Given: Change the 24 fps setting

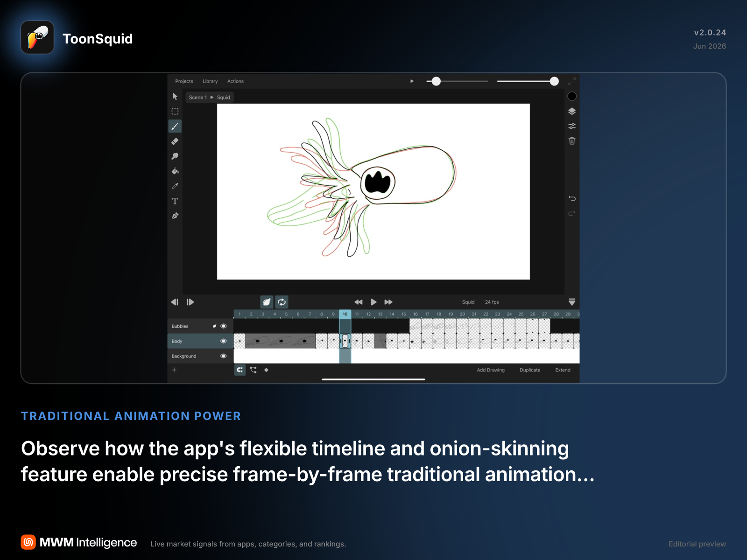Looking at the screenshot, I should 492,302.
